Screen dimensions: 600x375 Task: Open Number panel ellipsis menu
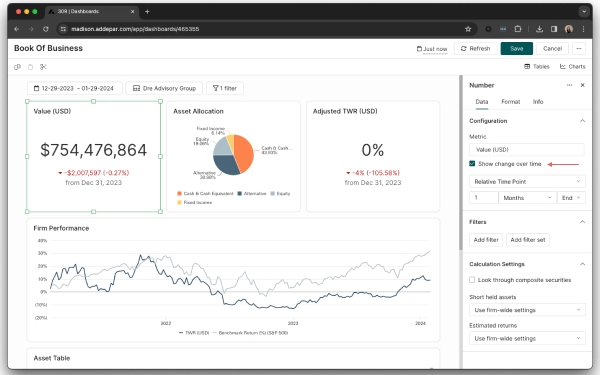pyautogui.click(x=569, y=85)
